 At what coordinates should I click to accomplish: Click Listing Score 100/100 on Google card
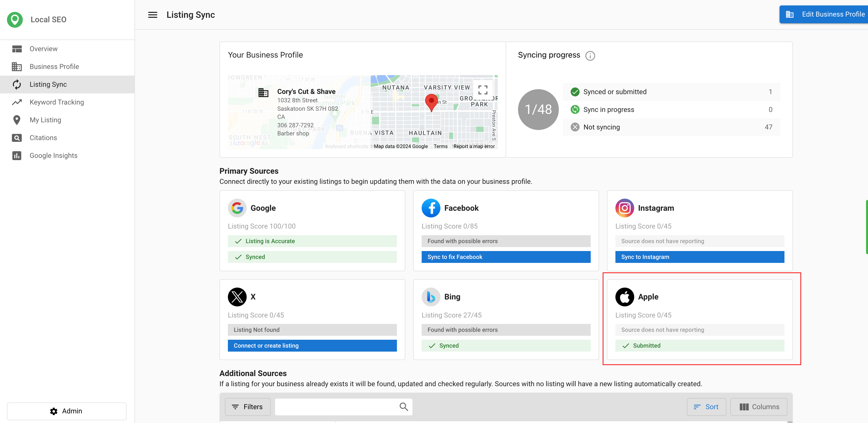pyautogui.click(x=261, y=226)
